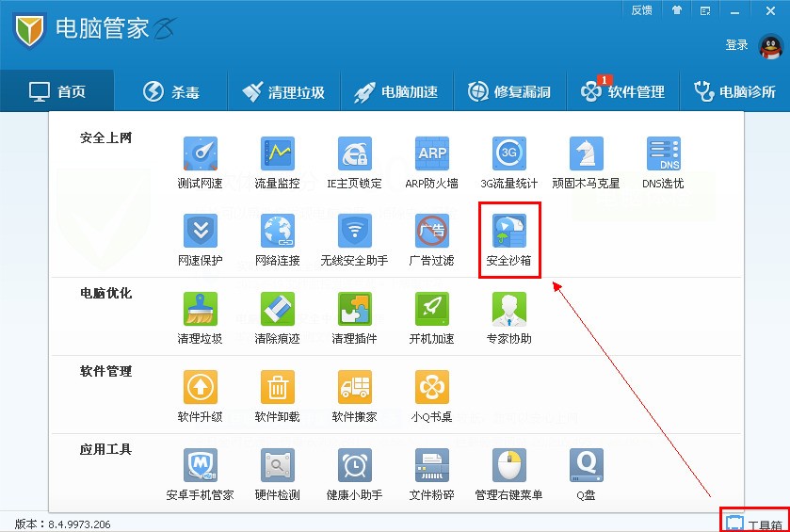This screenshot has height=532, width=790.
Task: Open the 清理插件 plugin cleaner
Action: point(354,318)
